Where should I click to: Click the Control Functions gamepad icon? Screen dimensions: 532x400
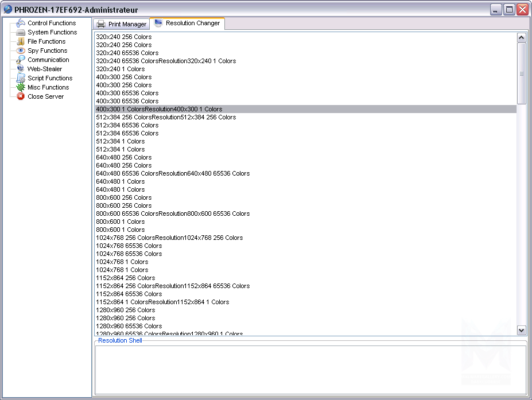21,23
